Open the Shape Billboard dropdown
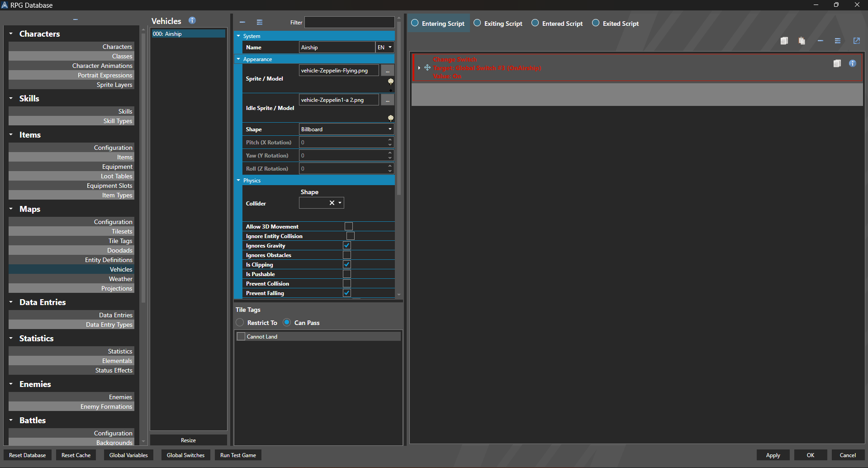Image resolution: width=868 pixels, height=468 pixels. point(346,129)
